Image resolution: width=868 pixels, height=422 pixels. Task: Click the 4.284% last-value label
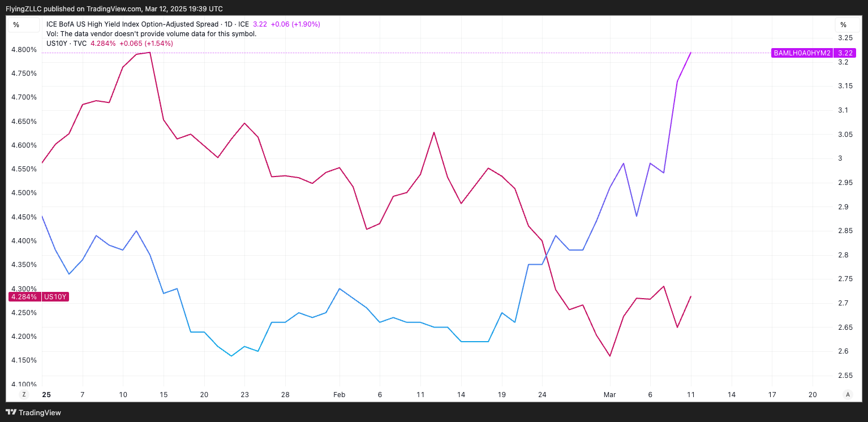(24, 297)
